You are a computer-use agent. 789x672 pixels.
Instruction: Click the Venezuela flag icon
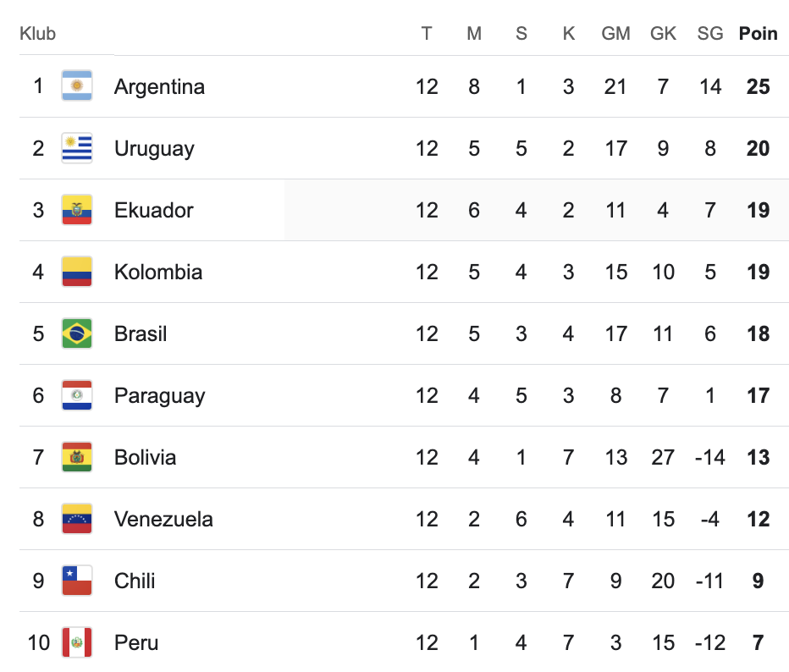[x=77, y=519]
